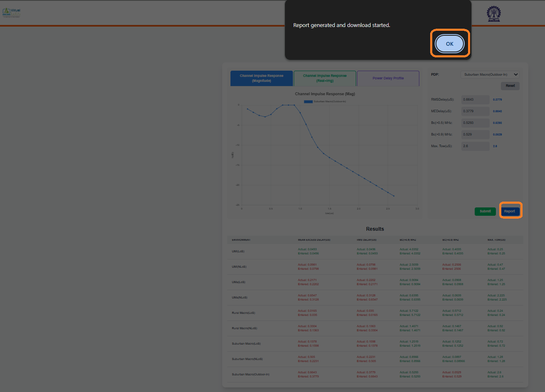
Task: Click OK in the report alert
Action: tap(449, 44)
